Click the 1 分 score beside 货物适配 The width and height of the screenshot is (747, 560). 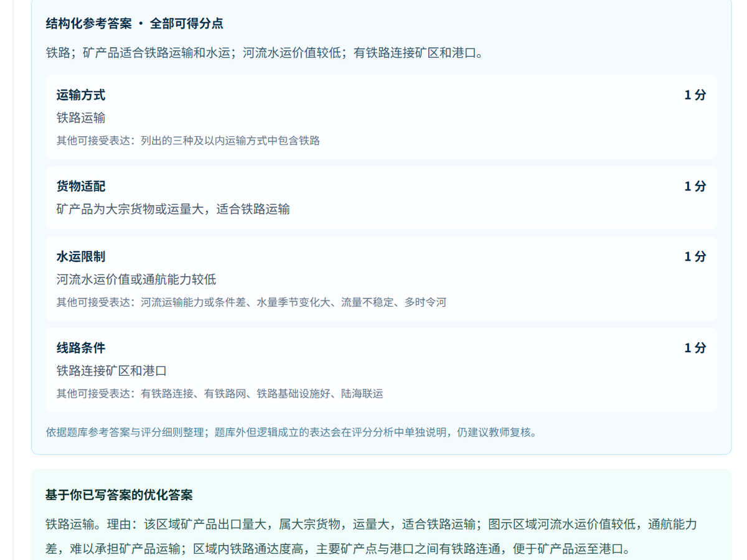695,187
